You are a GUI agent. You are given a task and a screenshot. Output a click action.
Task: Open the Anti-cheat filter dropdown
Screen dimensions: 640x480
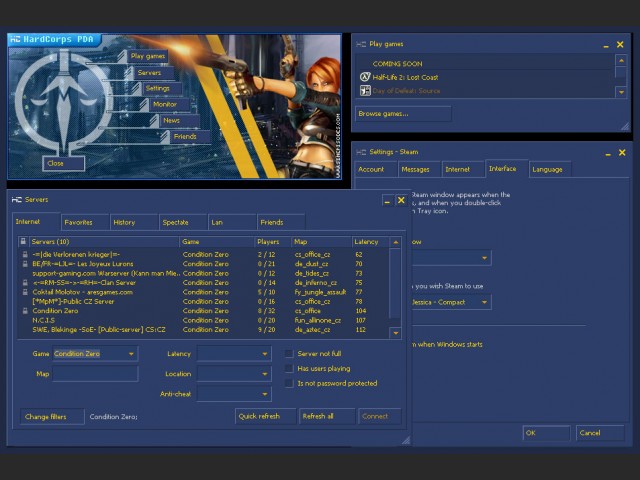click(x=234, y=394)
